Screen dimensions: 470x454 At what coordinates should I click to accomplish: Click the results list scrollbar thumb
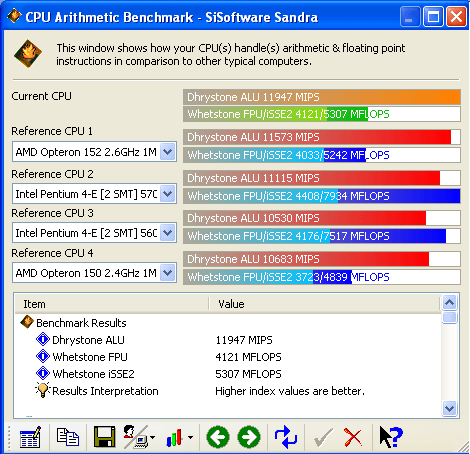coord(450,317)
